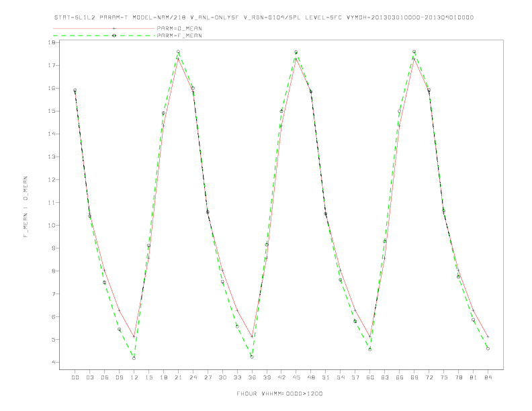
Task: Click x-axis tick label 78
Action: (458, 377)
